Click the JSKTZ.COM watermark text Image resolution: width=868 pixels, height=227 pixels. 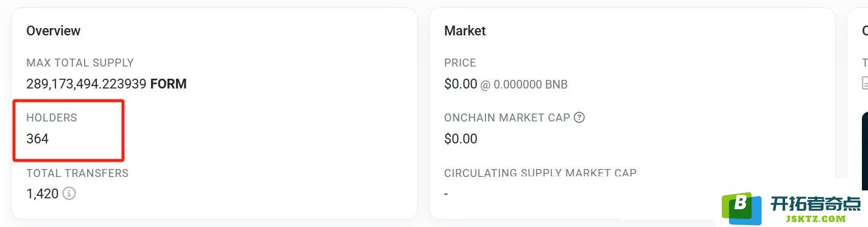816,218
